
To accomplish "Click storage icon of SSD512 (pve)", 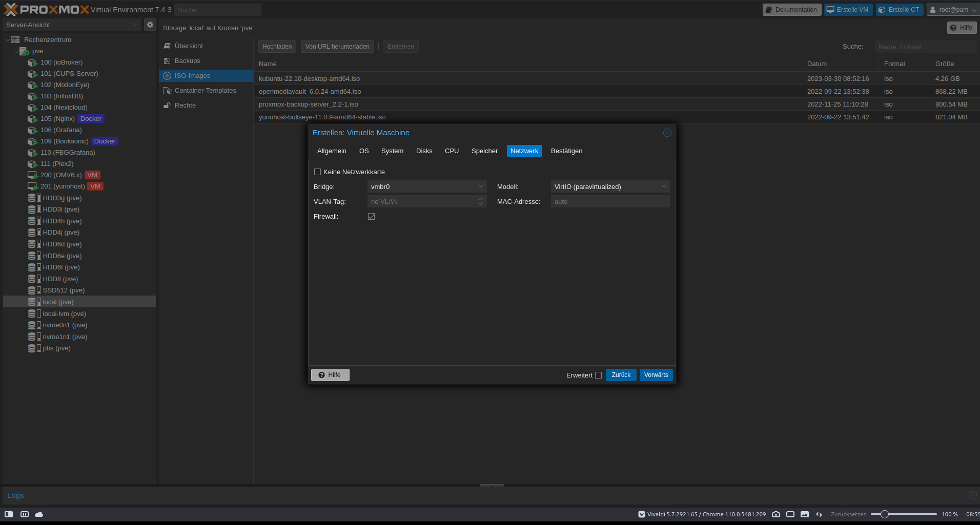I will 34,290.
